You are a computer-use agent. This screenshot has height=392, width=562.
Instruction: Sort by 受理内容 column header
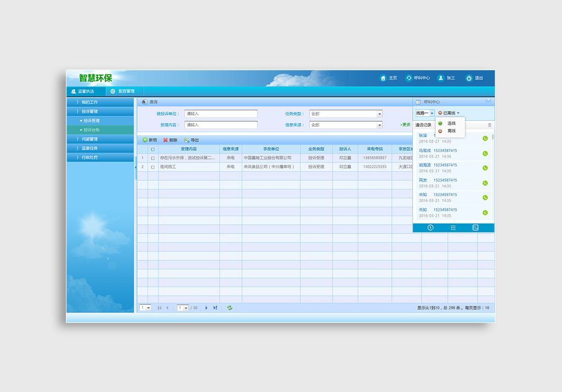pyautogui.click(x=189, y=149)
